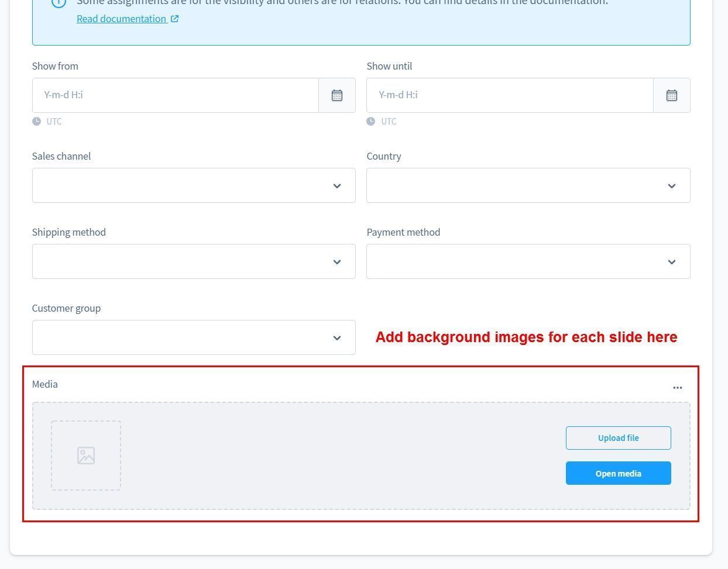Open the Read documentation link
Screen dimensions: 728x569
click(121, 19)
